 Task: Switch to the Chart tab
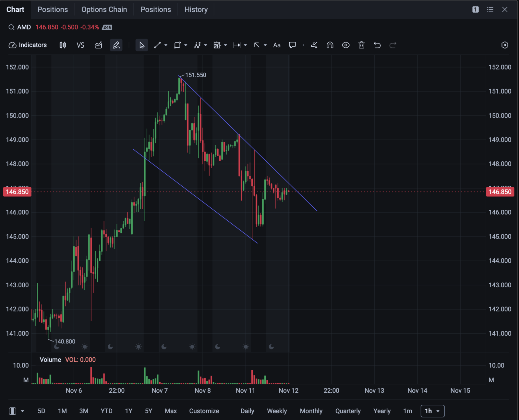(x=15, y=9)
